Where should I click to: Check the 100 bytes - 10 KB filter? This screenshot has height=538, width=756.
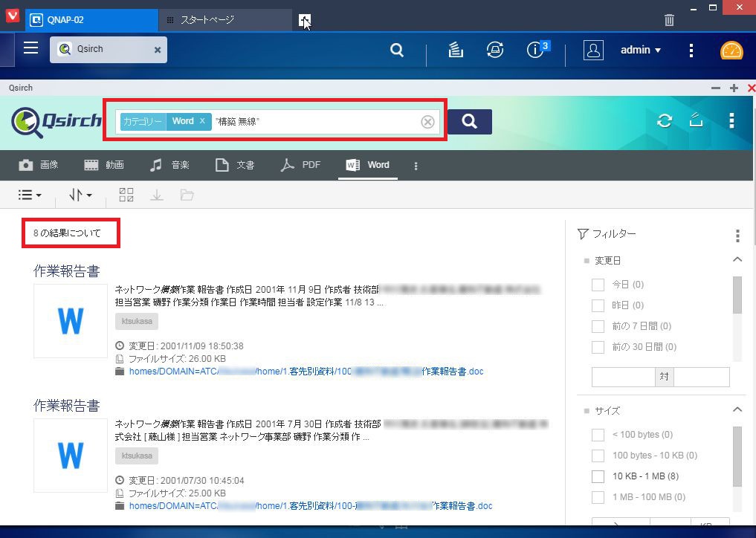pyautogui.click(x=598, y=455)
